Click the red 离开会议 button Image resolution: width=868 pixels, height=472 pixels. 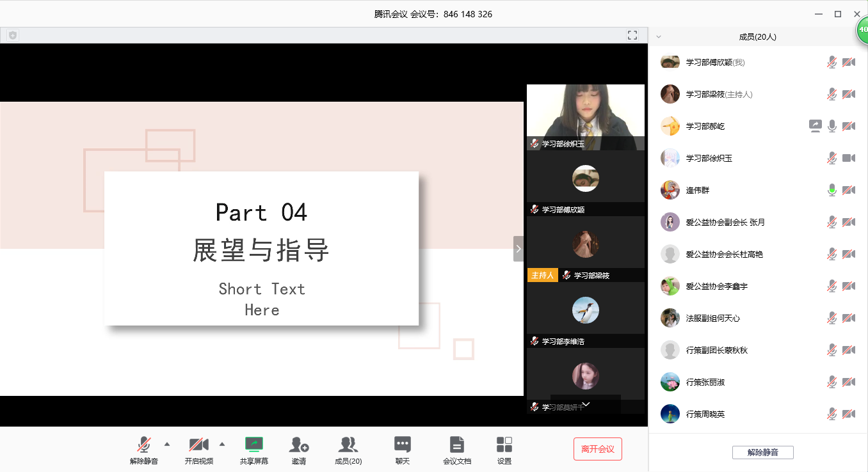pyautogui.click(x=597, y=449)
